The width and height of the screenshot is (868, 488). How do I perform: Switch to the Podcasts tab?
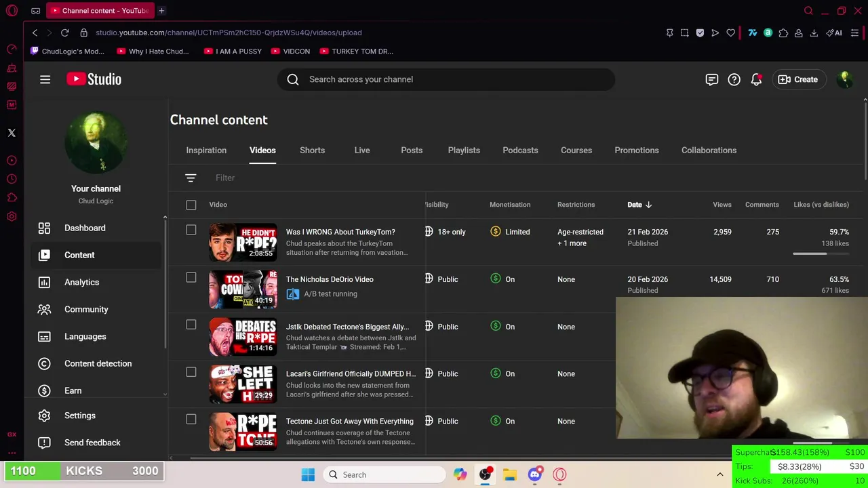[520, 150]
